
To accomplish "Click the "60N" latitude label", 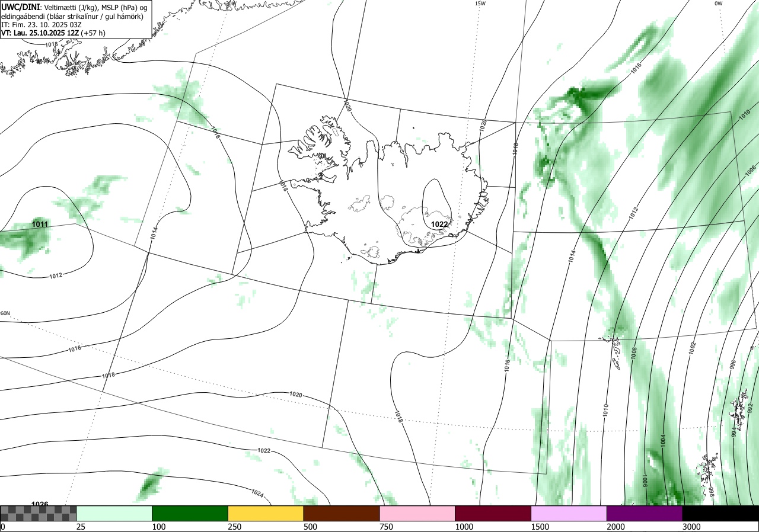I will pos(5,313).
